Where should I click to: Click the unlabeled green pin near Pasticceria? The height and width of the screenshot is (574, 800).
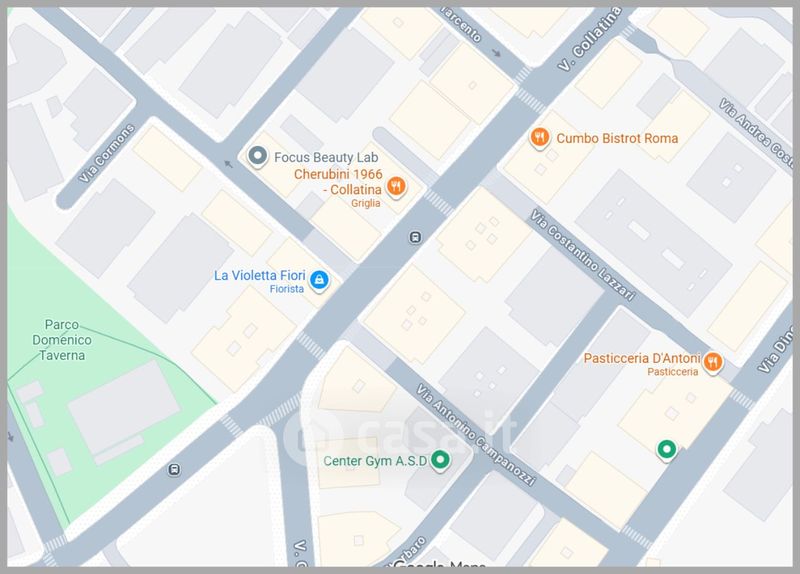pos(666,450)
